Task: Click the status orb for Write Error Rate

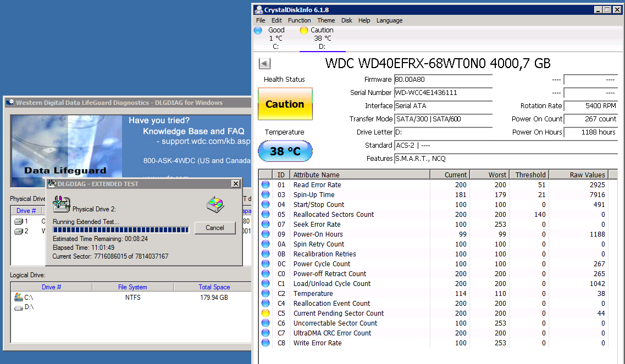Action: (x=266, y=343)
